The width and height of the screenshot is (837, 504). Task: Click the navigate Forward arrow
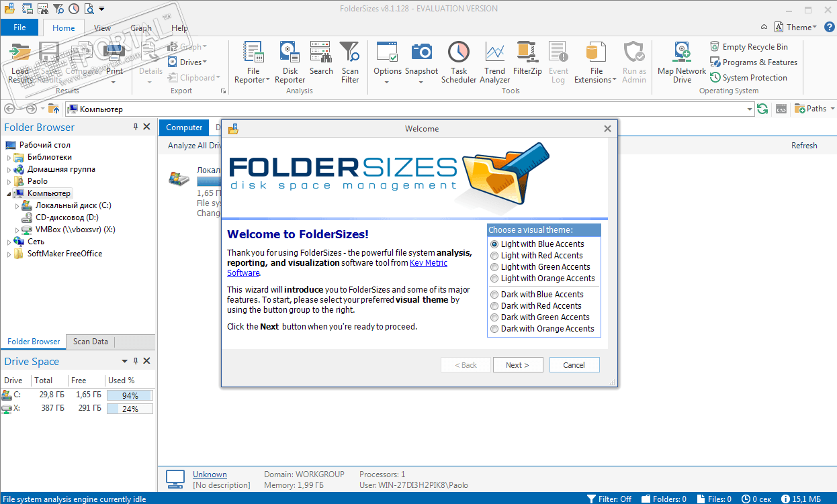click(31, 109)
